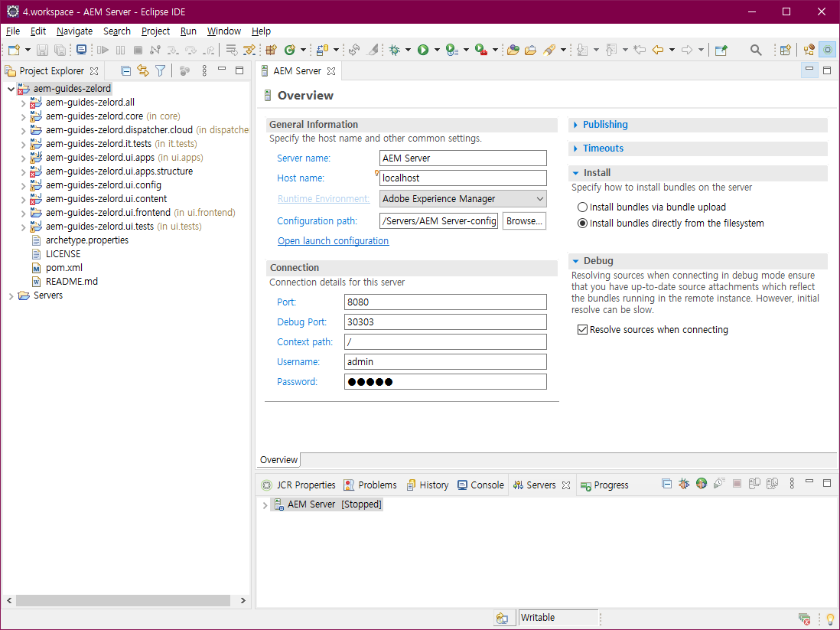This screenshot has height=630, width=840.
Task: Expand the Servers folder in Project Explorer
Action: 11,296
